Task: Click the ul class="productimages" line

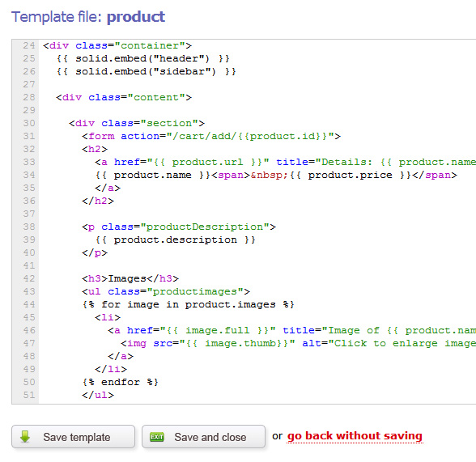Action: coord(166,291)
